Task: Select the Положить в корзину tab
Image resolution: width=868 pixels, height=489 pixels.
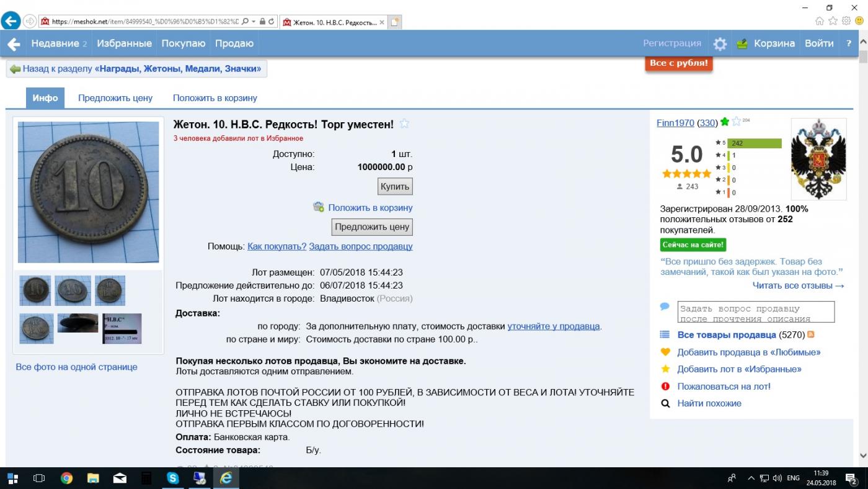Action: (215, 98)
